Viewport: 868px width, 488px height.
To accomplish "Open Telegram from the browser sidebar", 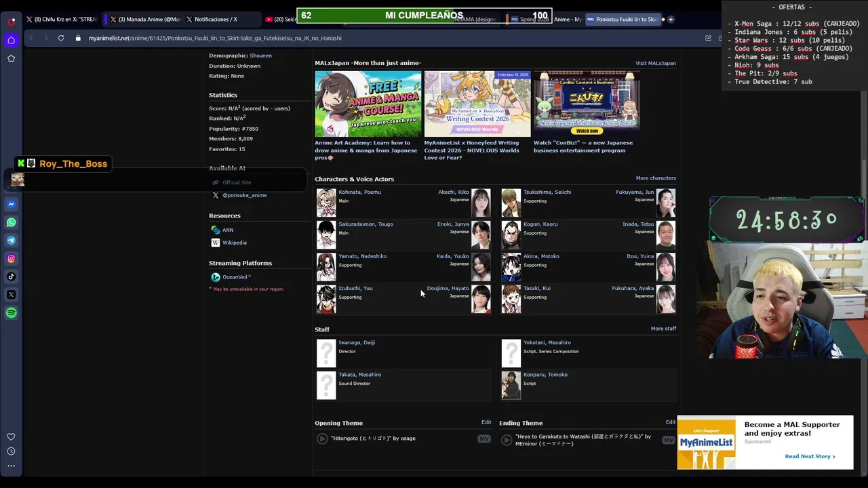I will click(12, 241).
